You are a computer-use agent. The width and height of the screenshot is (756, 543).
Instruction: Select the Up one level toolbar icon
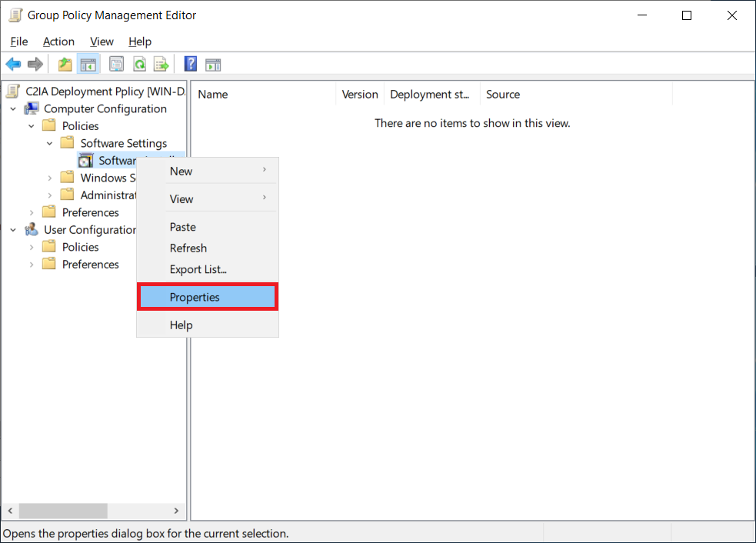pyautogui.click(x=65, y=64)
